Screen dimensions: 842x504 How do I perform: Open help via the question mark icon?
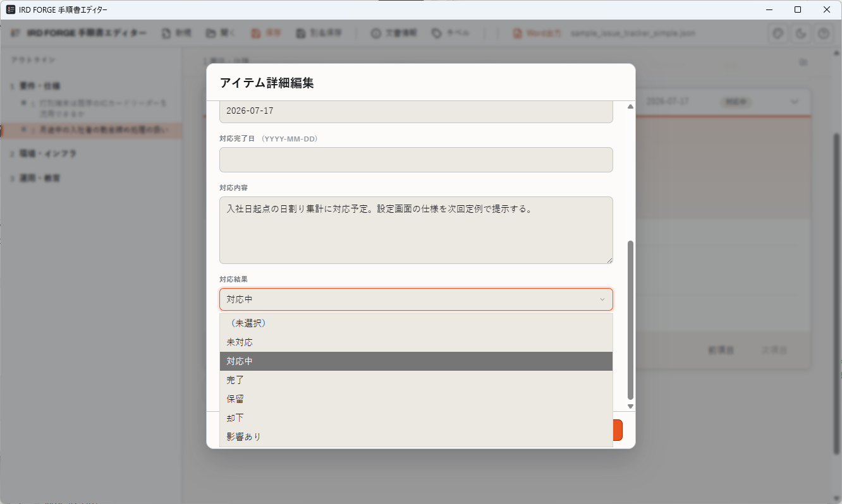pyautogui.click(x=823, y=33)
